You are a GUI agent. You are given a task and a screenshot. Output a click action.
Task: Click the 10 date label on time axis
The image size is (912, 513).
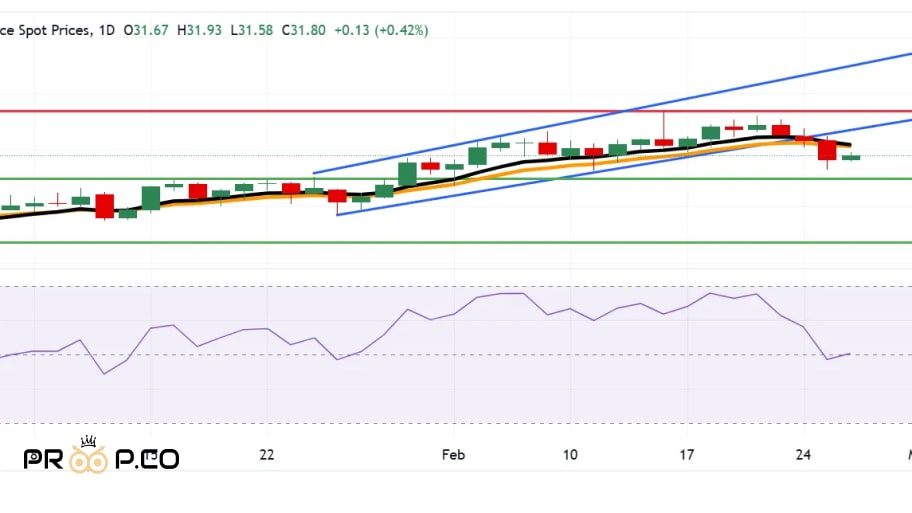point(570,455)
